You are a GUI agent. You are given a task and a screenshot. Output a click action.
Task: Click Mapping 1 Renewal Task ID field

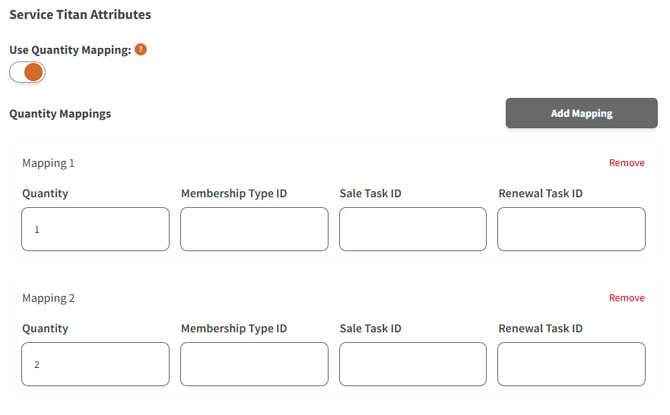(x=571, y=229)
